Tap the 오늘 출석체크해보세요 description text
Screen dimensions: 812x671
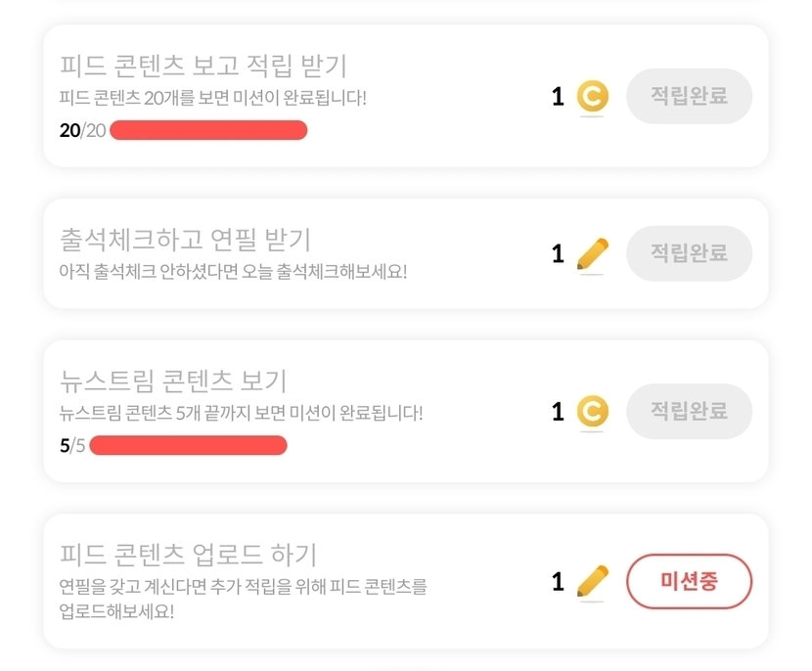click(232, 271)
